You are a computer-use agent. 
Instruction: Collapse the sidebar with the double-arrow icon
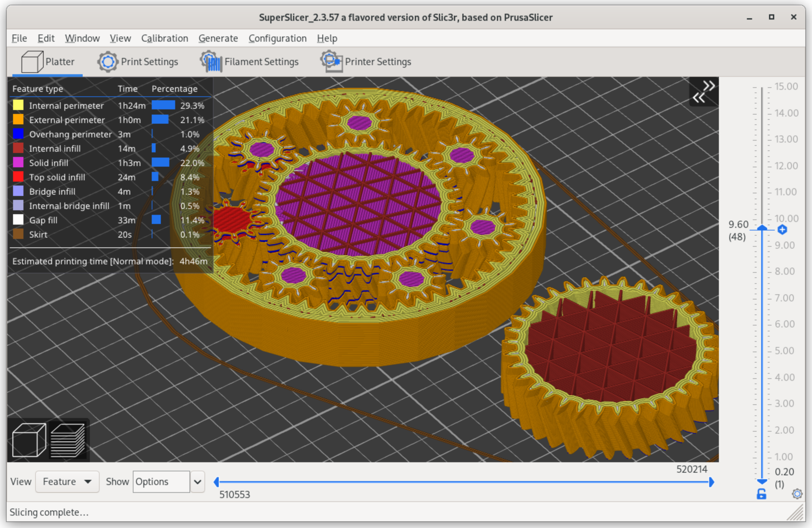tap(704, 91)
